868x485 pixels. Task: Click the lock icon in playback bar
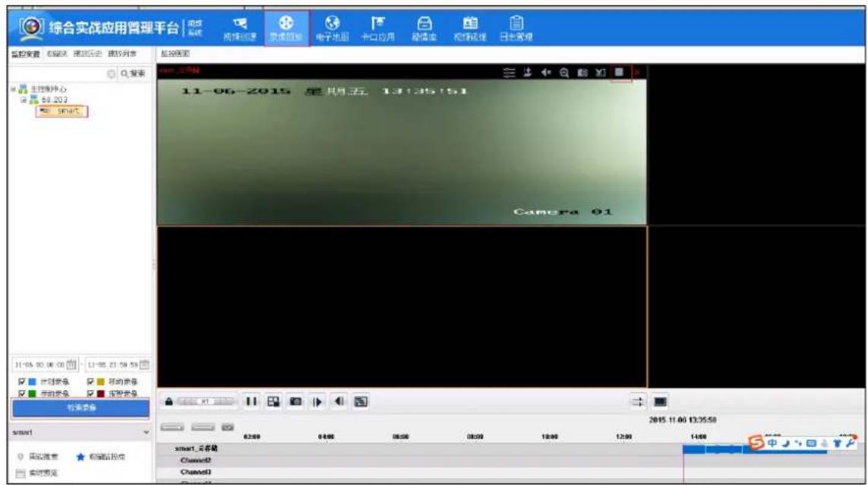coord(169,402)
